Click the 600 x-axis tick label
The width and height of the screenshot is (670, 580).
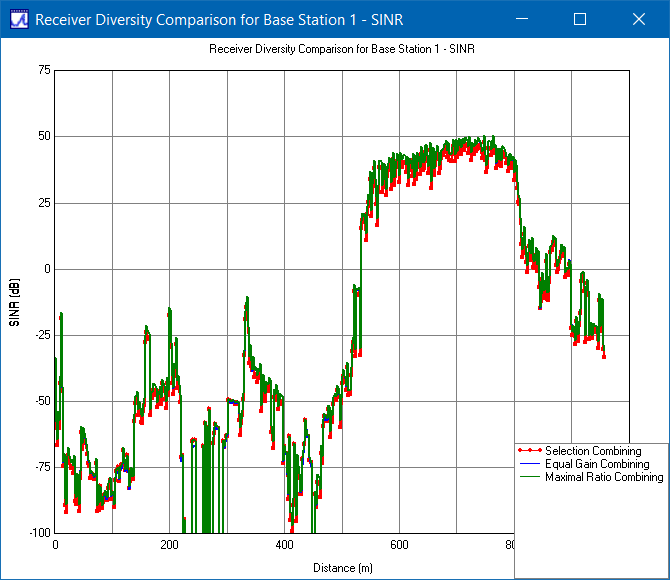coord(400,545)
